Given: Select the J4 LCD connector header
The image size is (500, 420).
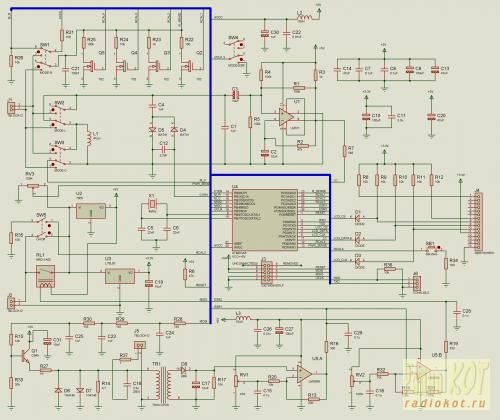Looking at the screenshot, I should pyautogui.click(x=478, y=222).
